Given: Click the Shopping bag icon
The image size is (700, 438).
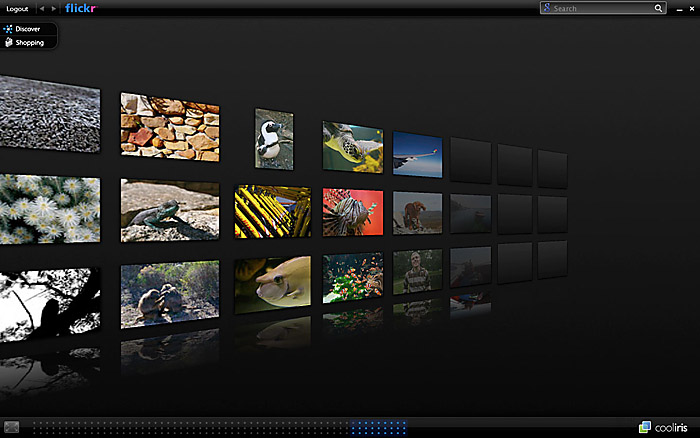Looking at the screenshot, I should pyautogui.click(x=8, y=42).
